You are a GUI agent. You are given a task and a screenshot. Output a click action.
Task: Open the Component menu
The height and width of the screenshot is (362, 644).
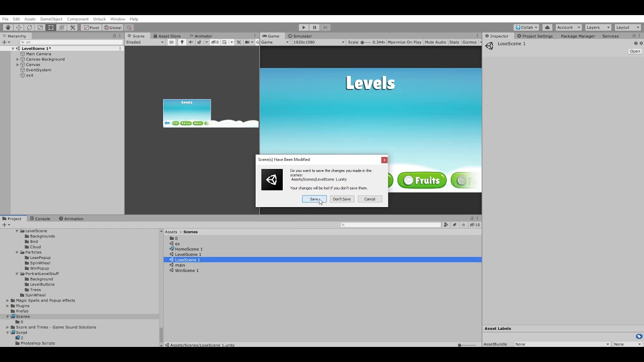(x=77, y=19)
